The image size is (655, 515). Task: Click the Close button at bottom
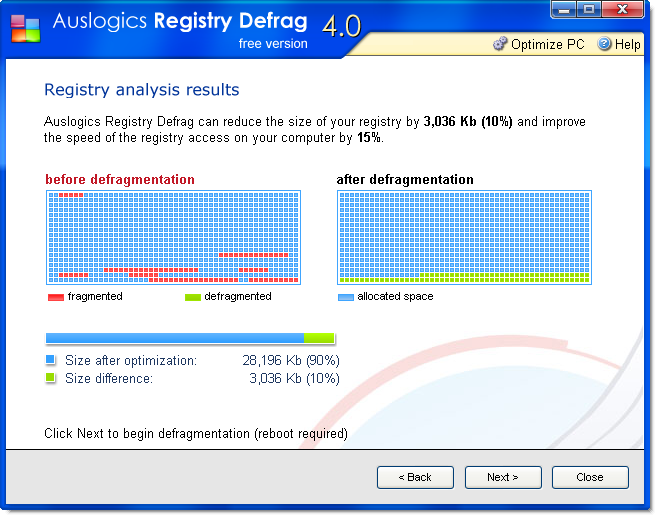590,477
